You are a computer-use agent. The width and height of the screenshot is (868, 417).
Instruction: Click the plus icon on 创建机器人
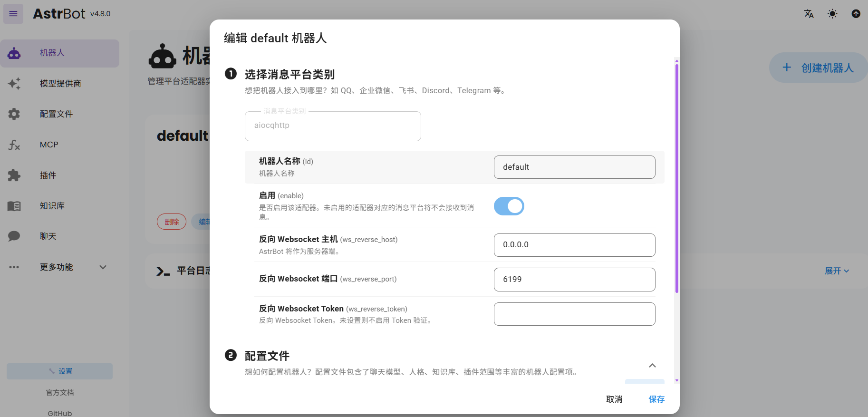pyautogui.click(x=787, y=68)
